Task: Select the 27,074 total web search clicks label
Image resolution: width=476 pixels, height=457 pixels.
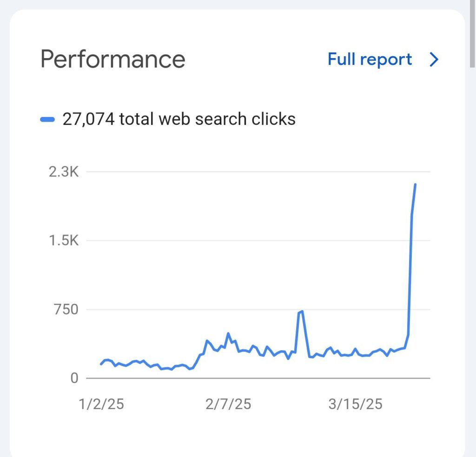Action: 179,119
